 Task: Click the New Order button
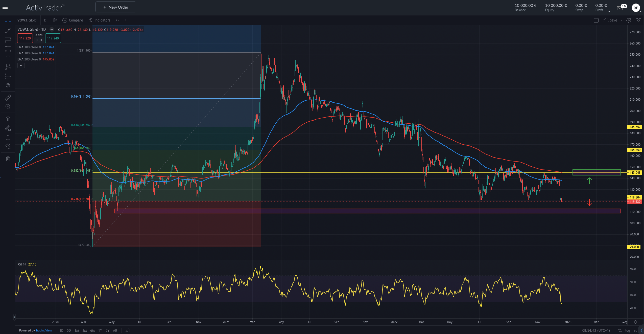click(116, 7)
